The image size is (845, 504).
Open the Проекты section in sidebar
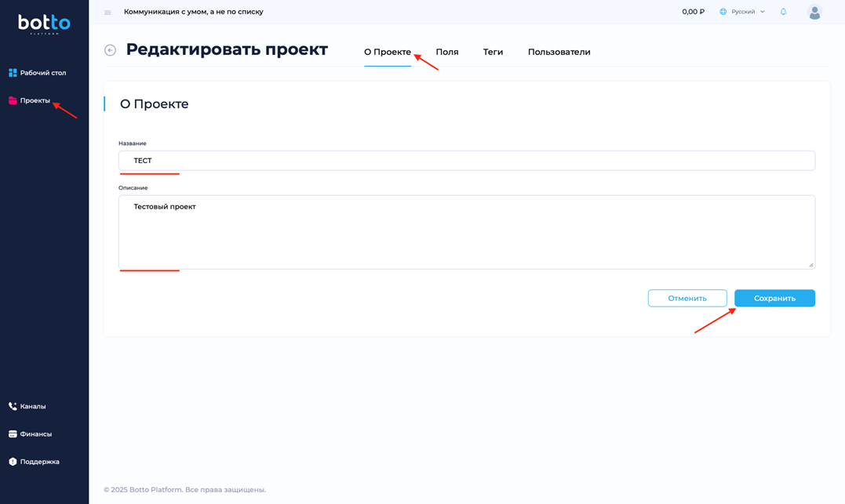33,102
